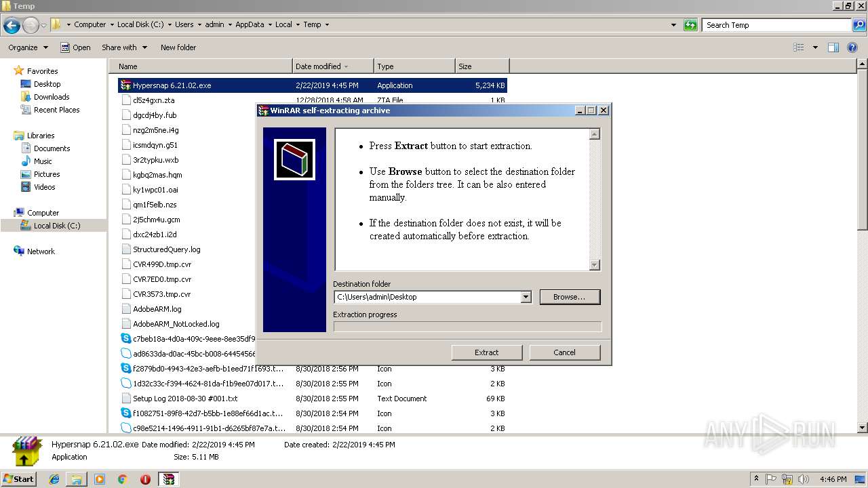Screen dimensions: 868x488
Task: Sort by the Size column header
Action: coord(482,66)
